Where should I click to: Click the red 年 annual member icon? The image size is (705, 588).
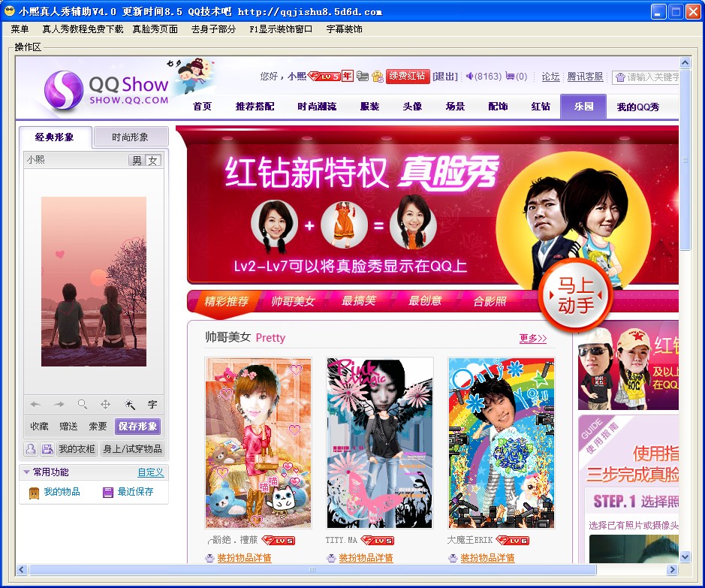(x=347, y=76)
